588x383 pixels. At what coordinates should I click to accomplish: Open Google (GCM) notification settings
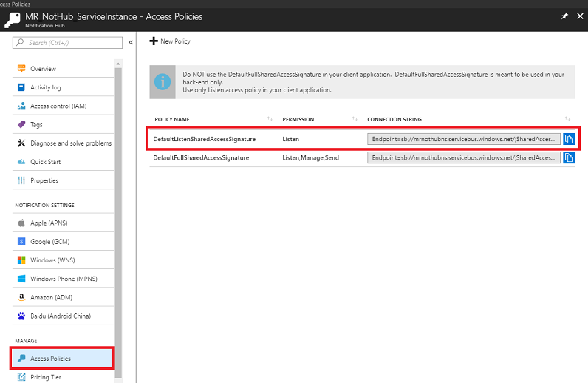coord(50,241)
